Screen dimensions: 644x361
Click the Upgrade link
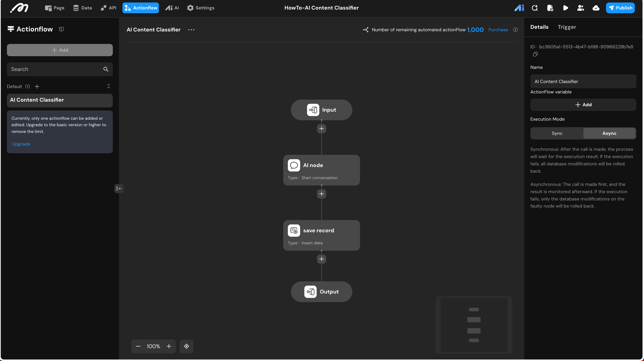pos(21,144)
